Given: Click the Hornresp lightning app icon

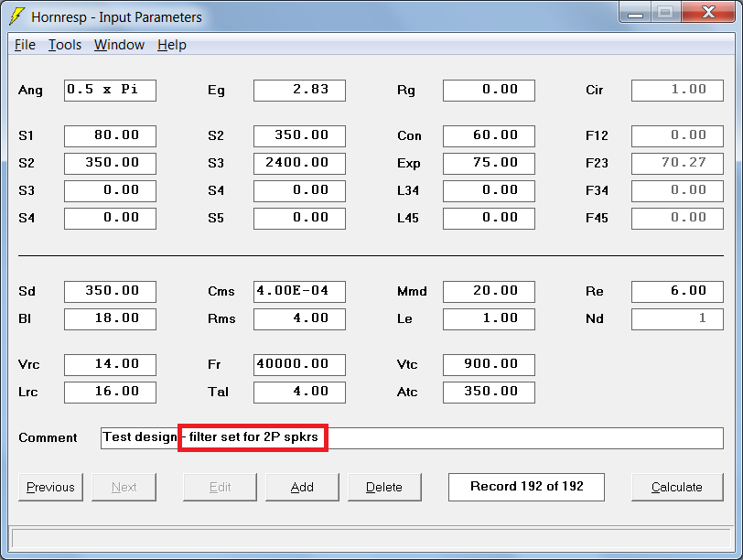Looking at the screenshot, I should 17,16.
